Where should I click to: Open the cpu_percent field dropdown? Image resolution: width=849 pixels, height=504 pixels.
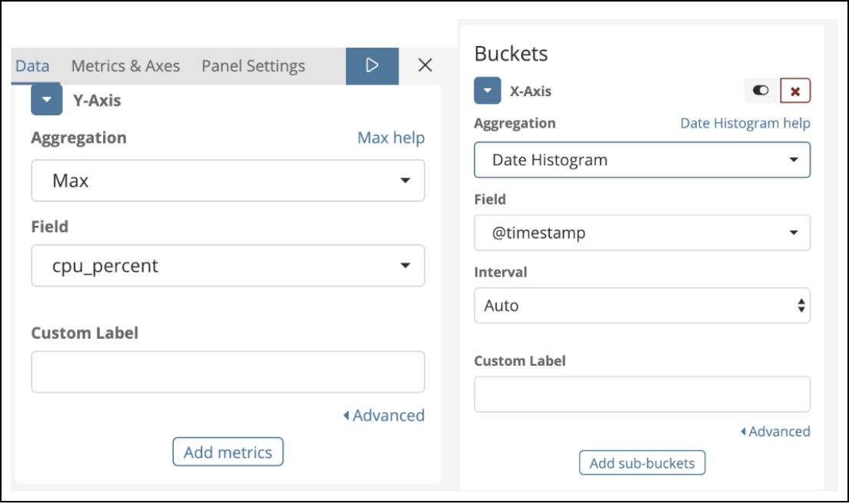(228, 266)
